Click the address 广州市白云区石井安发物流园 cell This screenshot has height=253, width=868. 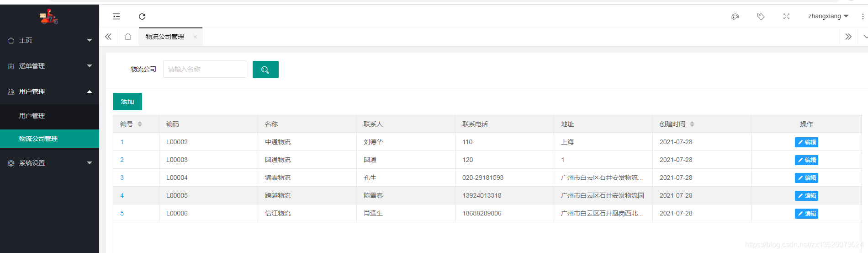point(603,195)
